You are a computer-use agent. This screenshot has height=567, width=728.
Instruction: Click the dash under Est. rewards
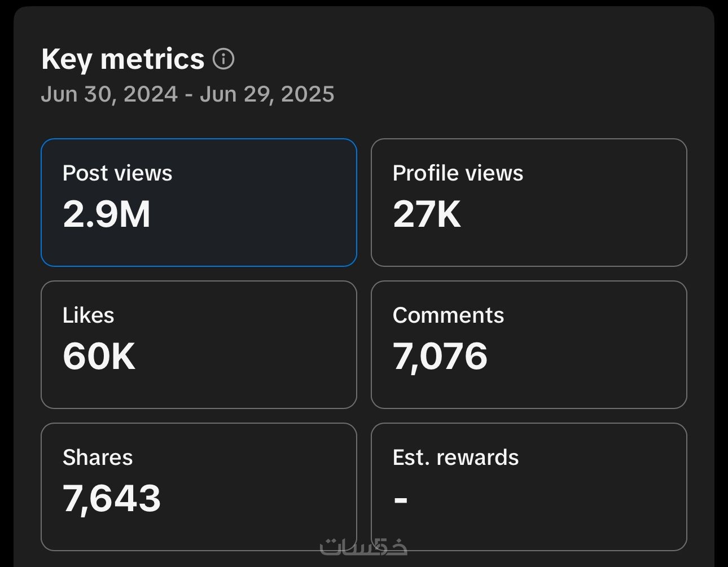tap(400, 499)
